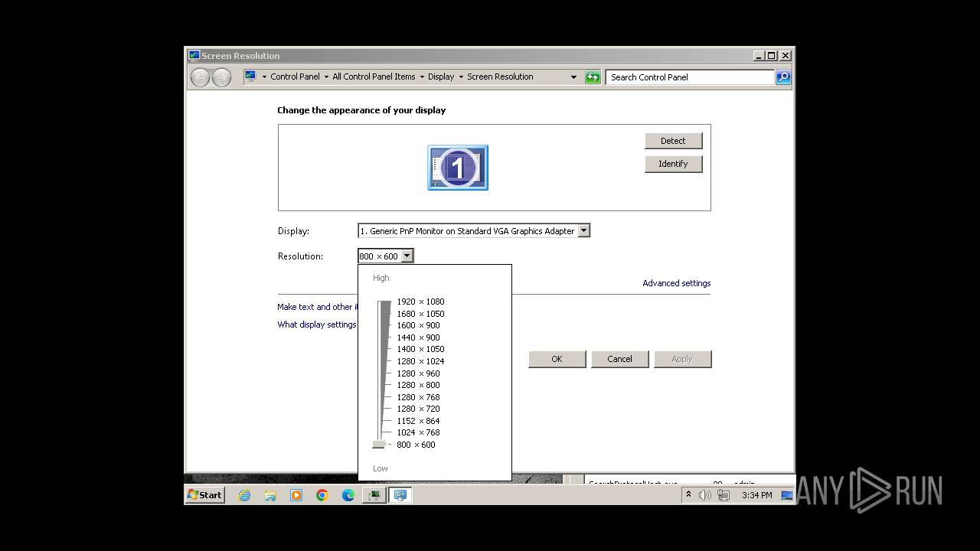This screenshot has width=980, height=551.
Task: Launch Google Chrome from taskbar
Action: coord(322,495)
